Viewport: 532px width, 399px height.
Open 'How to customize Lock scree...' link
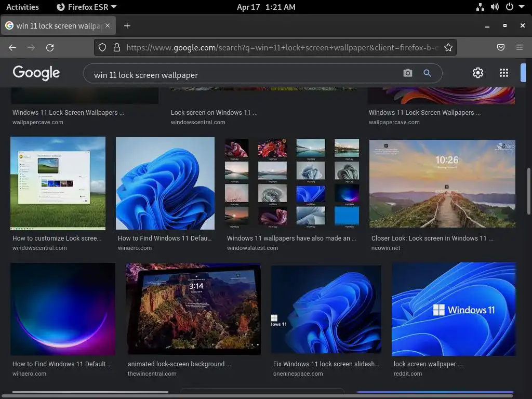(57, 238)
